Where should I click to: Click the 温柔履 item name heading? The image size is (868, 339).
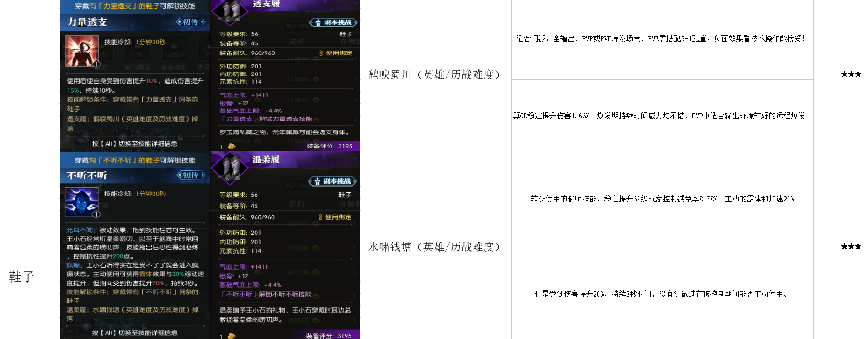tap(266, 159)
